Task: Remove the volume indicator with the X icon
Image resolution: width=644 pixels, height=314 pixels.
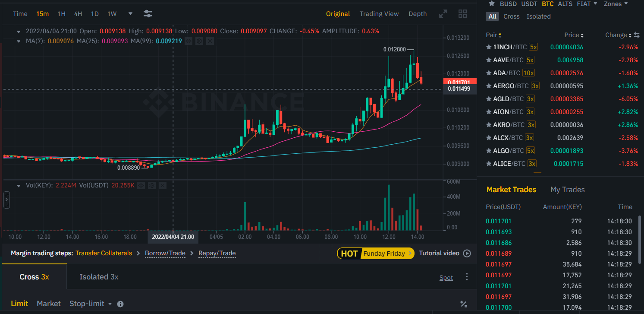Action: click(x=162, y=185)
